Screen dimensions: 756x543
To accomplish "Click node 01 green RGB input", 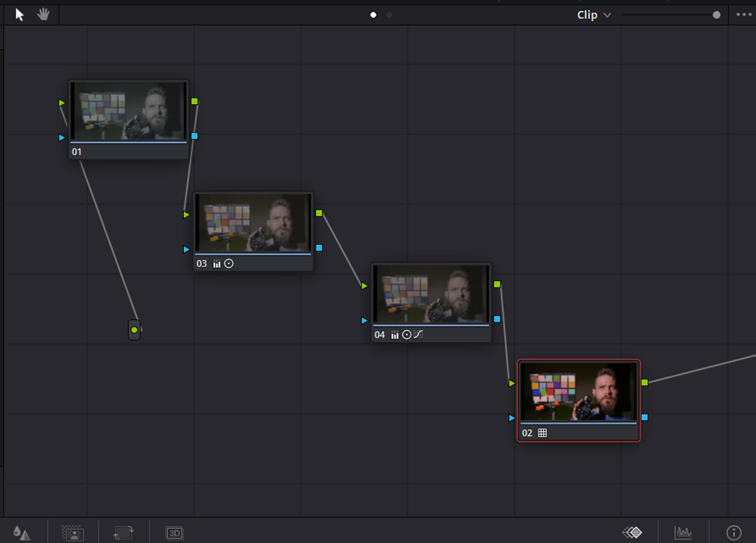I will [x=62, y=102].
